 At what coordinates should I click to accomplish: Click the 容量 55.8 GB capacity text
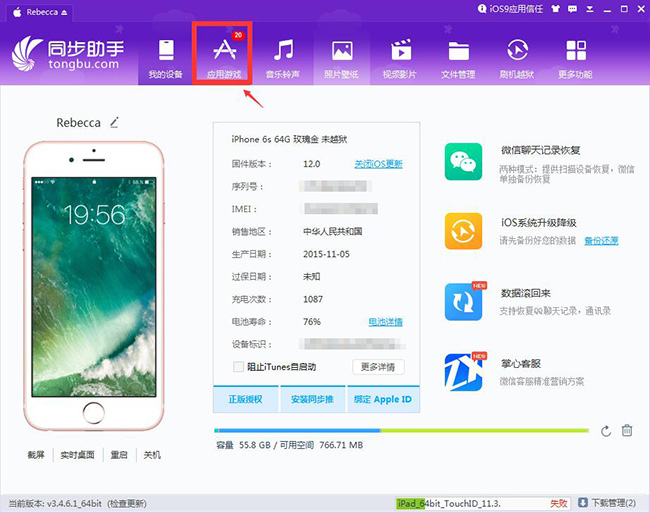point(243,445)
